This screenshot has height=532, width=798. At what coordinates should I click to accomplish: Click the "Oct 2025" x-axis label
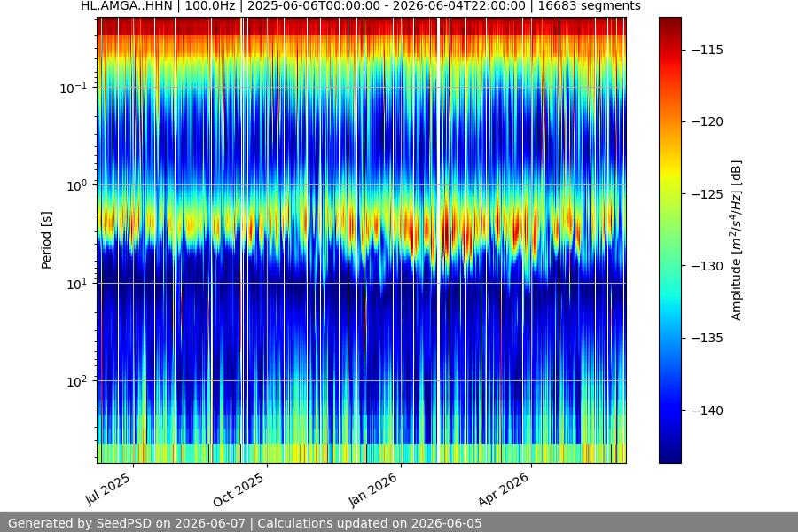pos(239,489)
